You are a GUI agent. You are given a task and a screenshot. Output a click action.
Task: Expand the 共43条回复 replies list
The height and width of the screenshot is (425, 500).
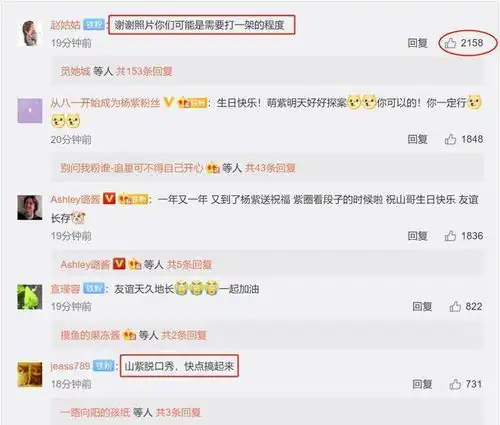tap(270, 168)
